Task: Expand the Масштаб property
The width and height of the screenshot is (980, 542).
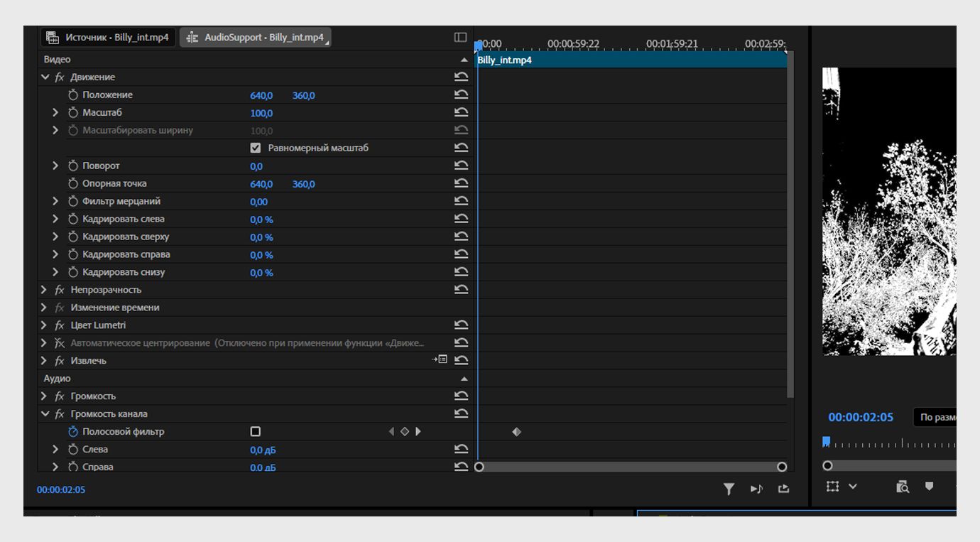Action: click(x=55, y=112)
